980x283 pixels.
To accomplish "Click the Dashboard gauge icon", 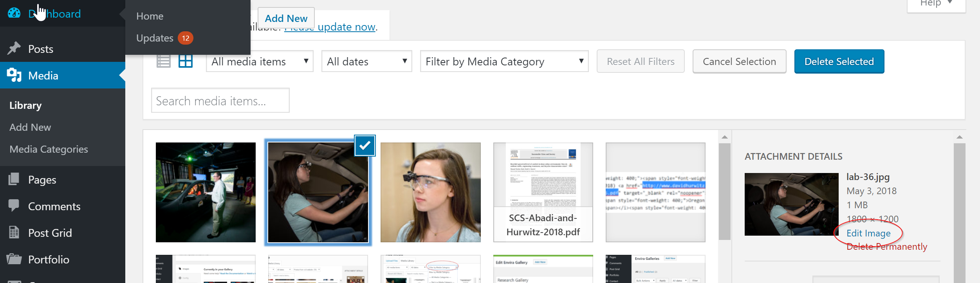I will 14,13.
